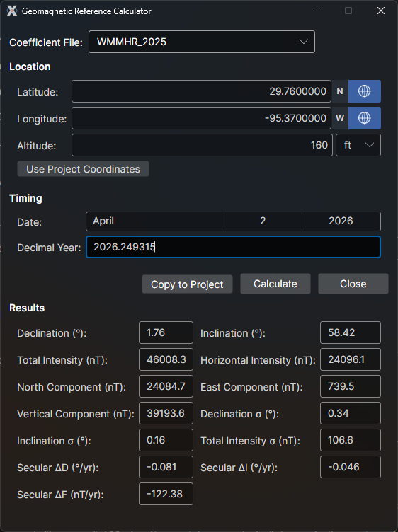This screenshot has height=532, width=398.
Task: Minimize the Geomagnetic Reference Calculator window
Action: [x=317, y=11]
